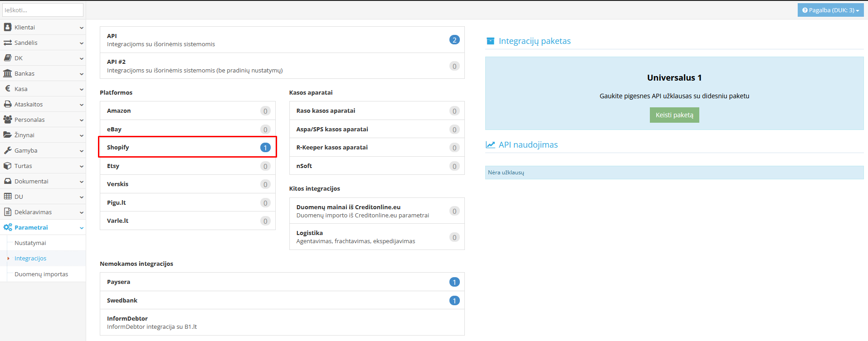Expand the Dokumentai sidebar section arrow
The height and width of the screenshot is (341, 868).
click(82, 182)
